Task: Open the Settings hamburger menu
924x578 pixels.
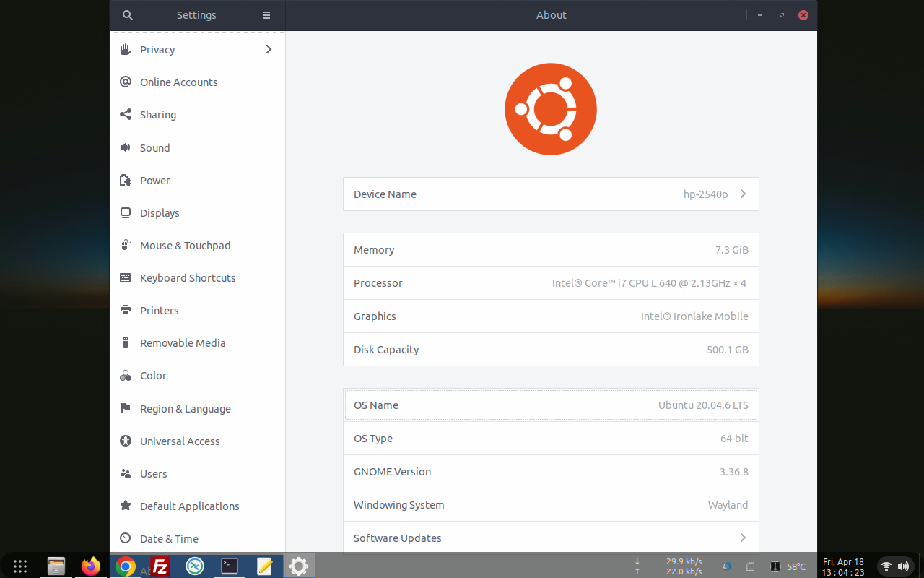Action: click(x=266, y=15)
